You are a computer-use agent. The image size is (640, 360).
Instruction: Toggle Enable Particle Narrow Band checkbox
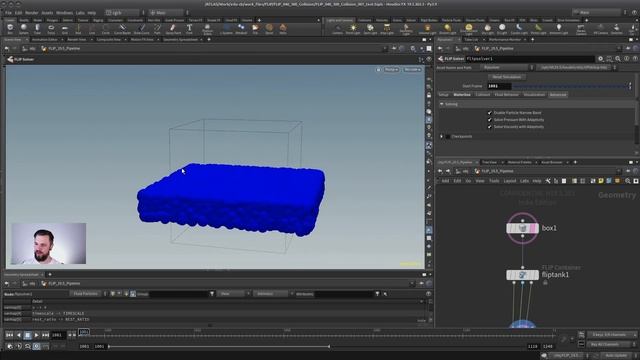coord(489,113)
